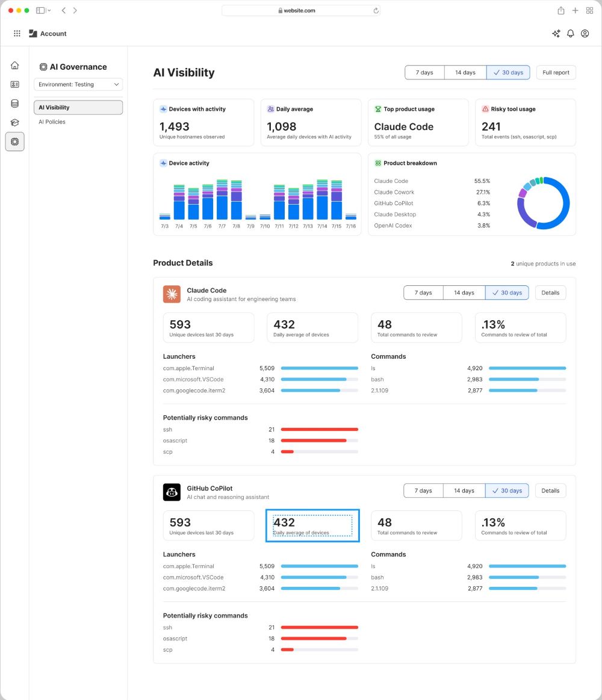Image resolution: width=602 pixels, height=700 pixels.
Task: Select 7 days for AI Visibility range
Action: tap(424, 72)
